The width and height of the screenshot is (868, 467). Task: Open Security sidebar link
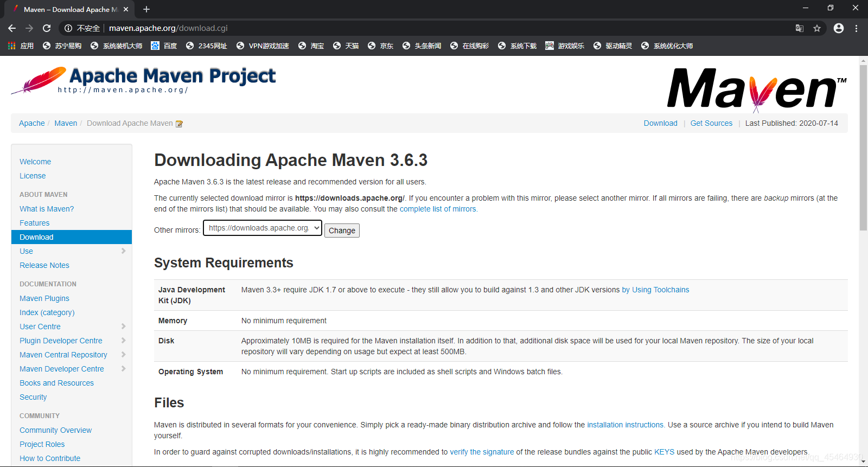pyautogui.click(x=33, y=397)
